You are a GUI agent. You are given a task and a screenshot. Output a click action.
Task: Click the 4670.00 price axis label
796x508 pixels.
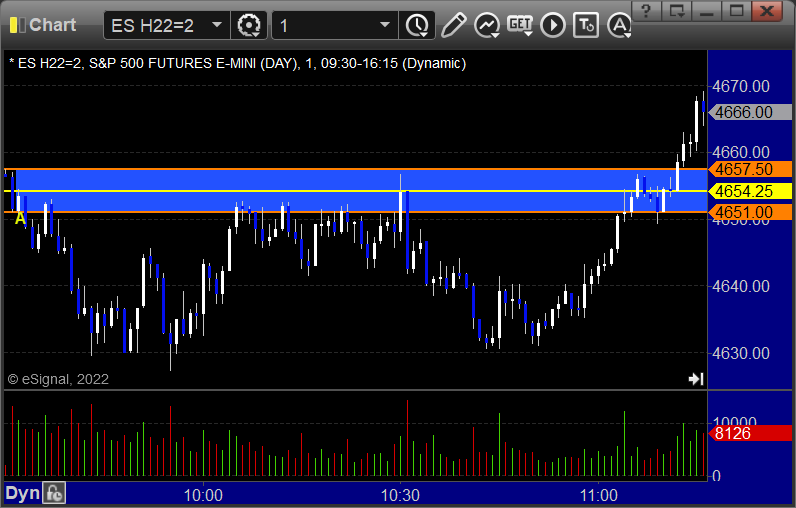coord(741,86)
